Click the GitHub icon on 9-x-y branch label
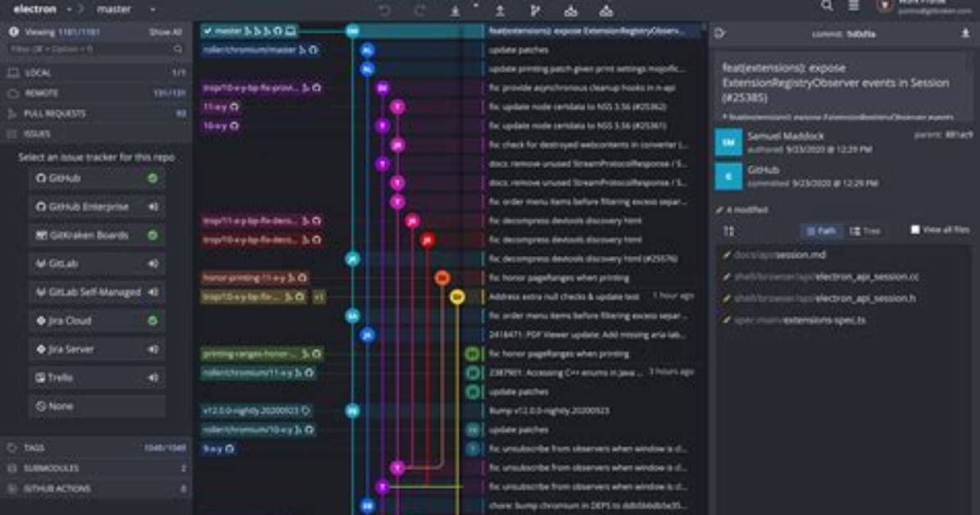Image resolution: width=980 pixels, height=515 pixels. [x=229, y=449]
